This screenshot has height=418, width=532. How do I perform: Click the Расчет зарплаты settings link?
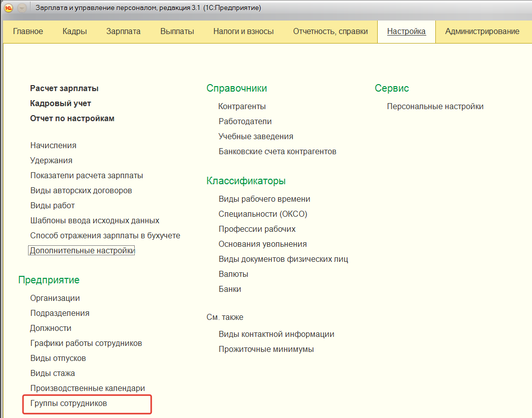(x=64, y=88)
